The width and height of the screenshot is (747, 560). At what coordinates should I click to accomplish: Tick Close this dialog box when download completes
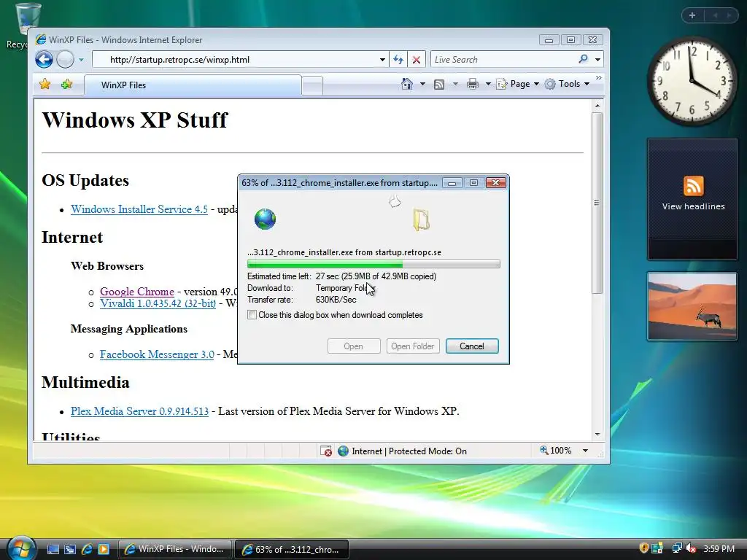[252, 315]
